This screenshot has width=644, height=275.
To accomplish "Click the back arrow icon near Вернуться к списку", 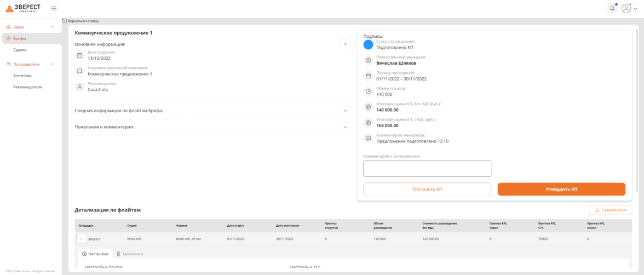I will pyautogui.click(x=65, y=21).
